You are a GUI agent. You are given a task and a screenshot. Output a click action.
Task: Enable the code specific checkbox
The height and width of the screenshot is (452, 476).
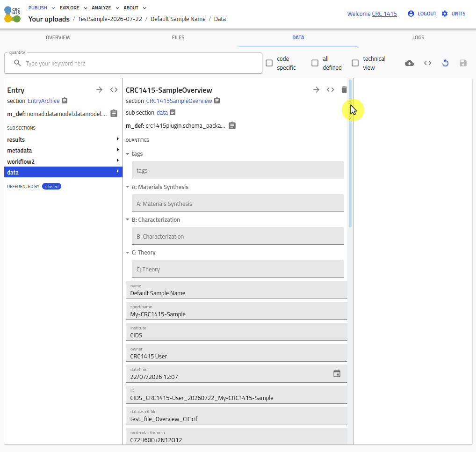click(269, 63)
